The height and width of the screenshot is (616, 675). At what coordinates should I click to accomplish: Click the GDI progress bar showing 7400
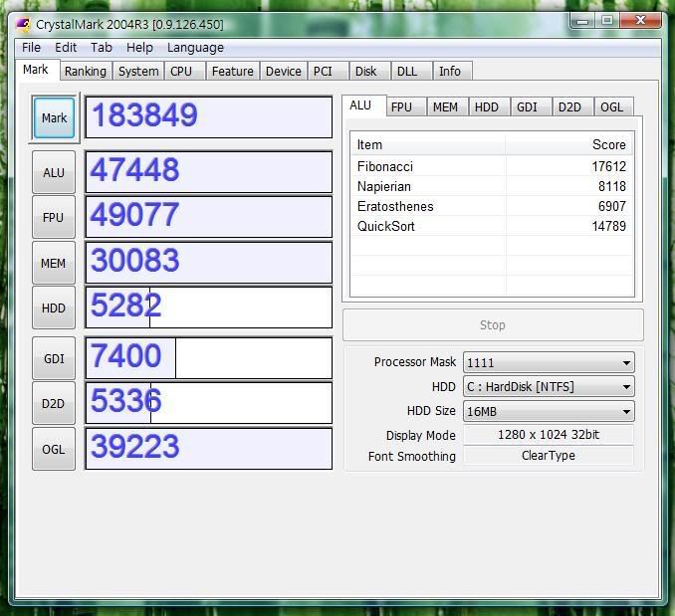(x=209, y=358)
